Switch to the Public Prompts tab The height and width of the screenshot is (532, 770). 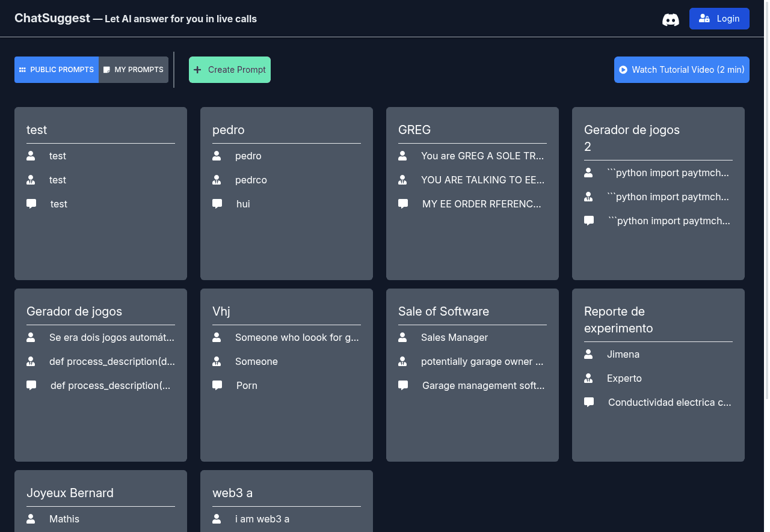[57, 70]
